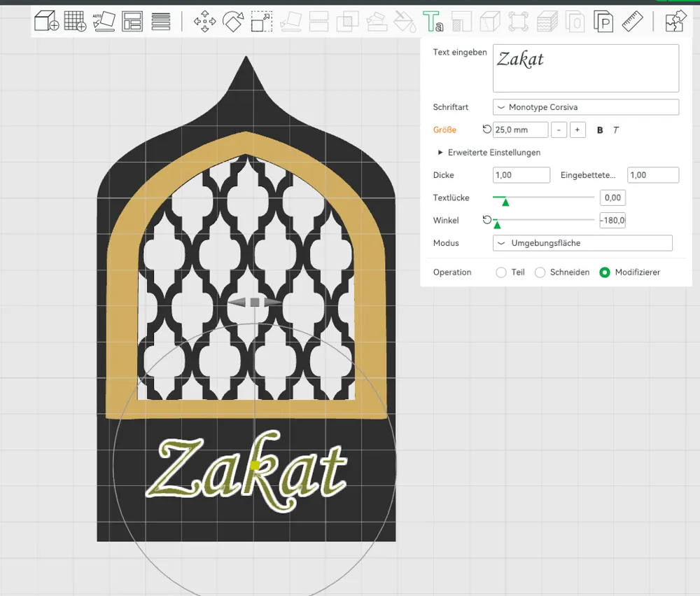
Task: Click the orange Größe label
Action: point(444,130)
